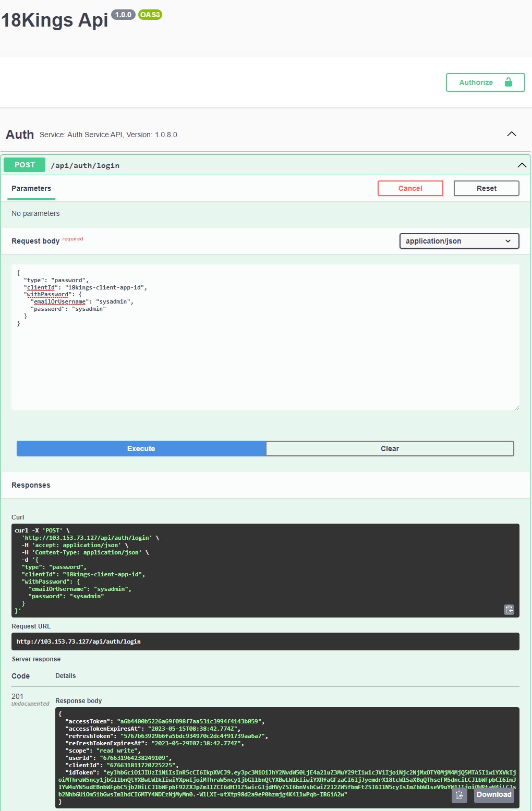
Task: Click the 1.0.0 version badge
Action: pos(122,15)
